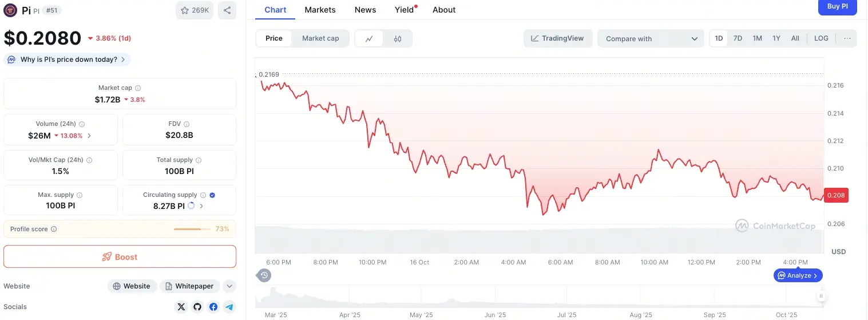Toggle LOG scale on the chart

click(821, 38)
